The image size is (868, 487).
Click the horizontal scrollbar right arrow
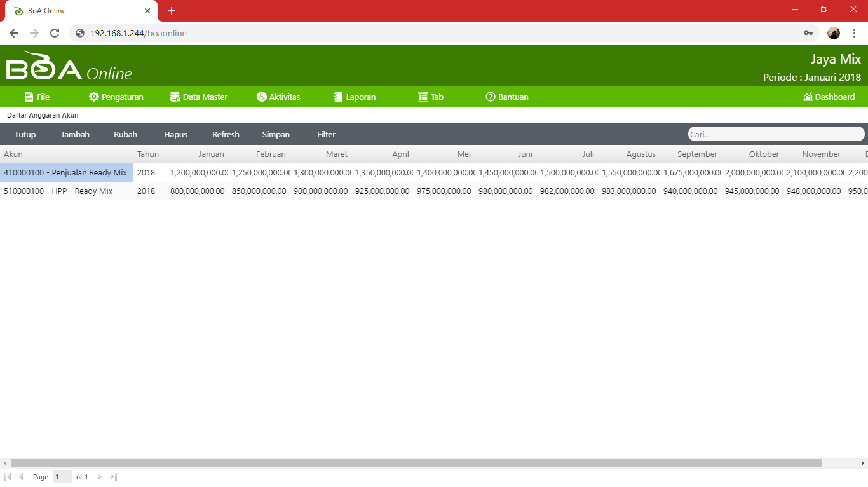pyautogui.click(x=862, y=463)
